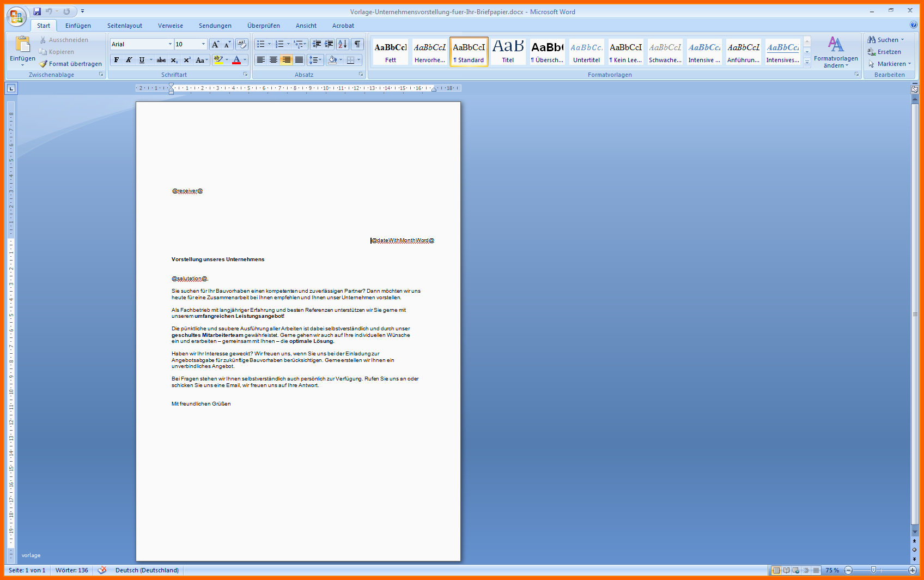Click the spell check status icon in status bar

coord(102,570)
